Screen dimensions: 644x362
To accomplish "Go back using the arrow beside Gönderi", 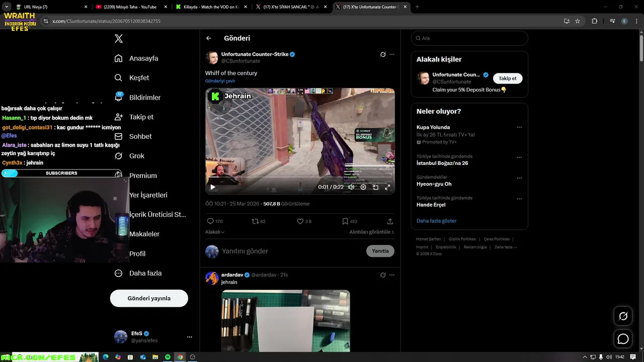I will click(x=209, y=38).
